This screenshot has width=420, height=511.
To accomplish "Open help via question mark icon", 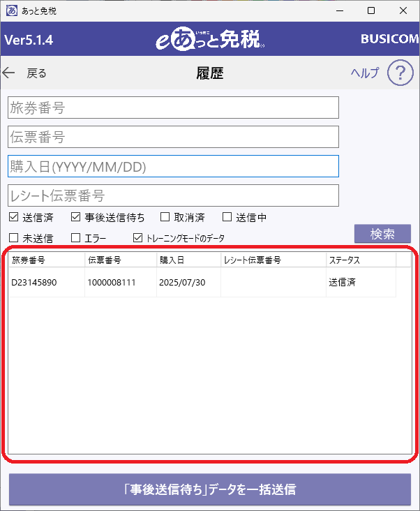I will (x=400, y=73).
